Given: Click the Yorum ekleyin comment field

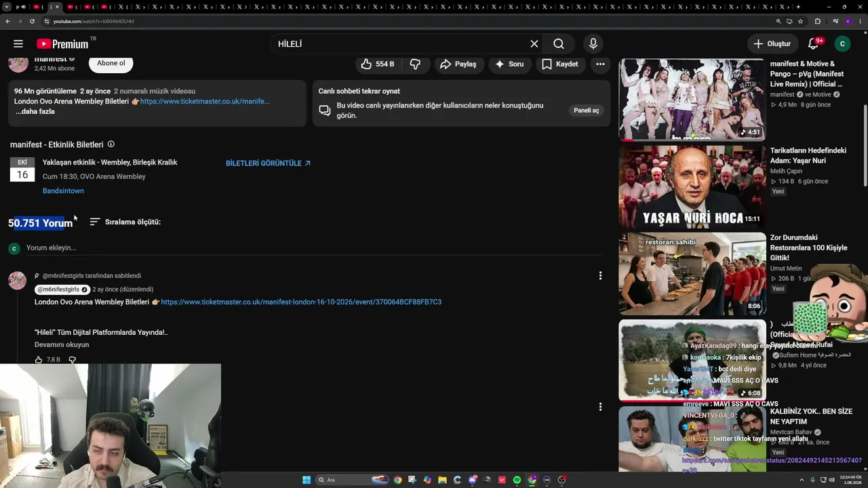Looking at the screenshot, I should (x=314, y=248).
